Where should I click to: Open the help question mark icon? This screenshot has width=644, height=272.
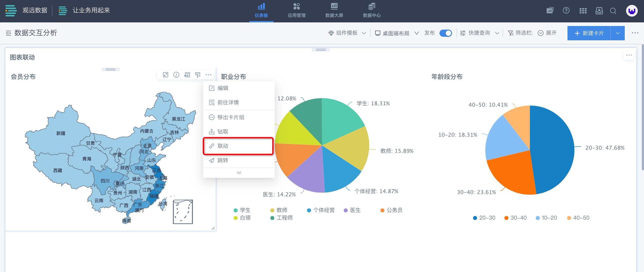click(566, 11)
